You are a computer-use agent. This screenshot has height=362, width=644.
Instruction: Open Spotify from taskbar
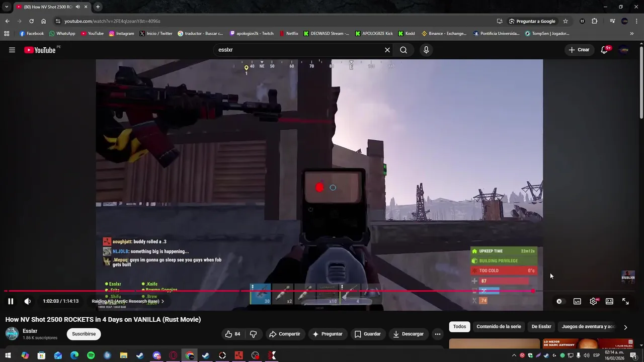pos(91,355)
